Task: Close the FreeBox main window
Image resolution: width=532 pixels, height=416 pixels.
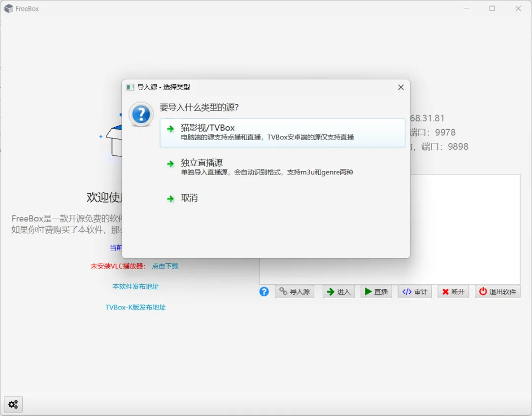Action: tap(518, 8)
